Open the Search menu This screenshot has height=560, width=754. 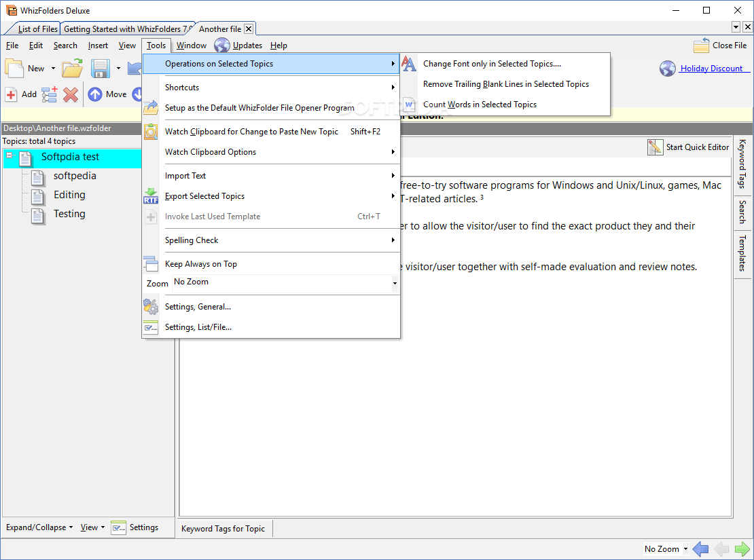(65, 45)
